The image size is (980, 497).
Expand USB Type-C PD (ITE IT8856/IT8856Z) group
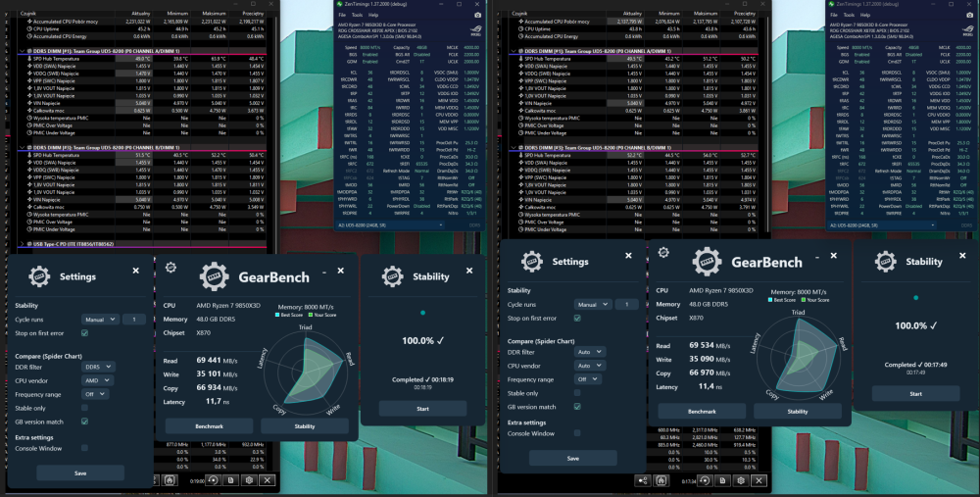22,244
